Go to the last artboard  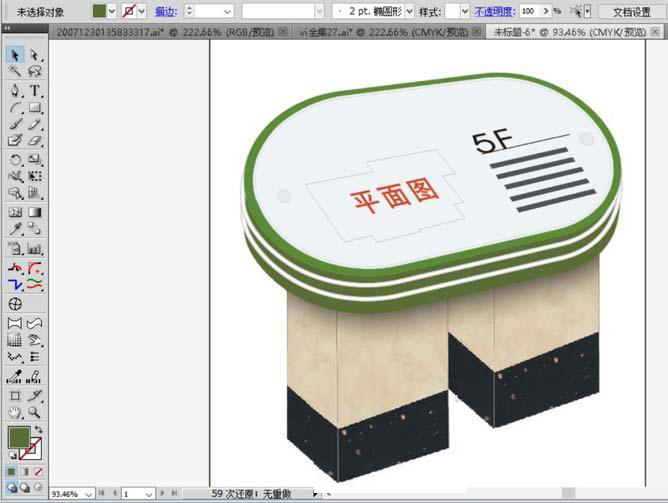point(174,493)
